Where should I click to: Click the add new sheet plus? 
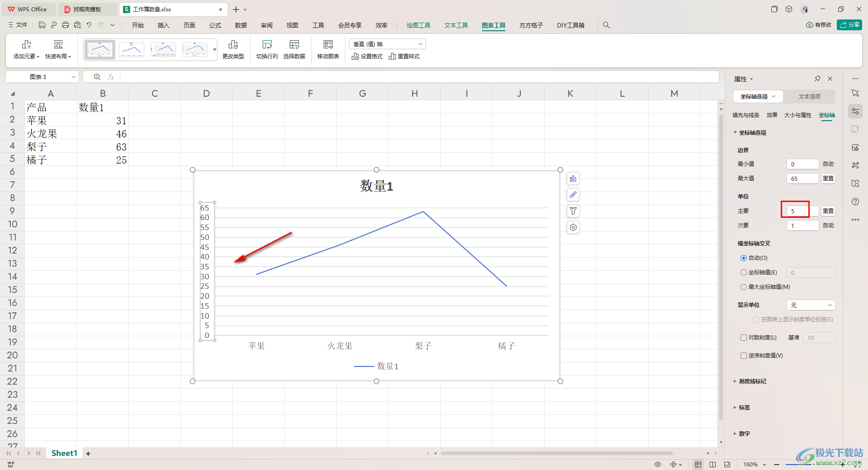[x=88, y=453]
